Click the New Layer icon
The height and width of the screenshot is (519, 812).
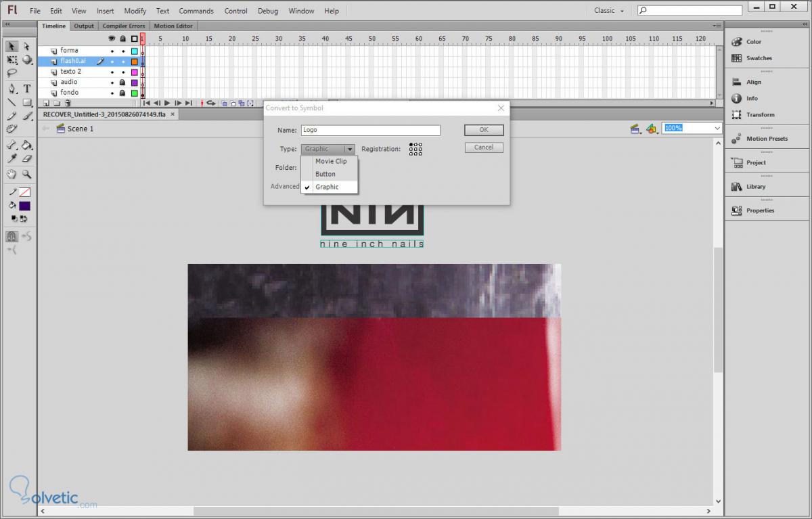(46, 104)
